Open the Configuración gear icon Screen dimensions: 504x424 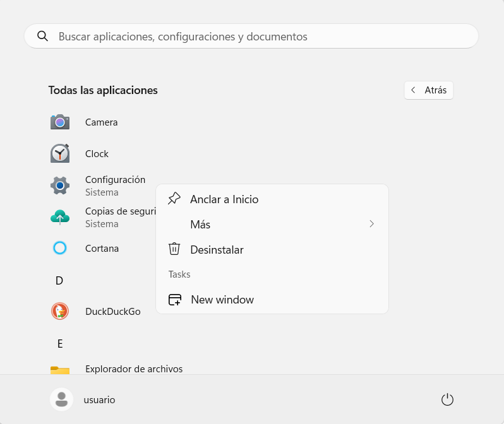60,185
